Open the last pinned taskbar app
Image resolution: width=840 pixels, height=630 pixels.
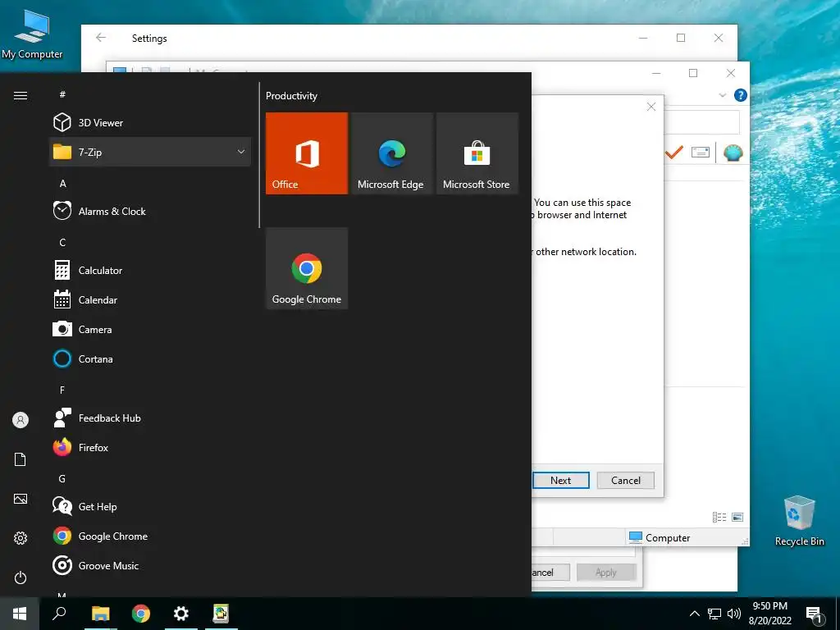[x=221, y=614]
